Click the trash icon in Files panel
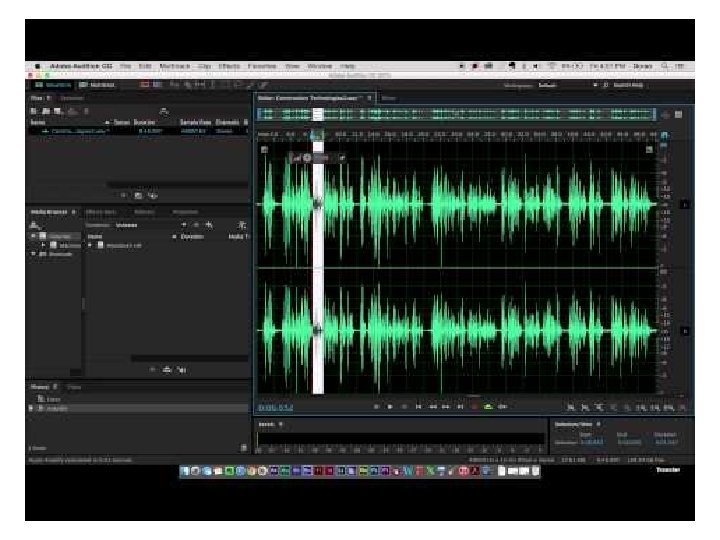720x540 pixels. pyautogui.click(x=86, y=111)
